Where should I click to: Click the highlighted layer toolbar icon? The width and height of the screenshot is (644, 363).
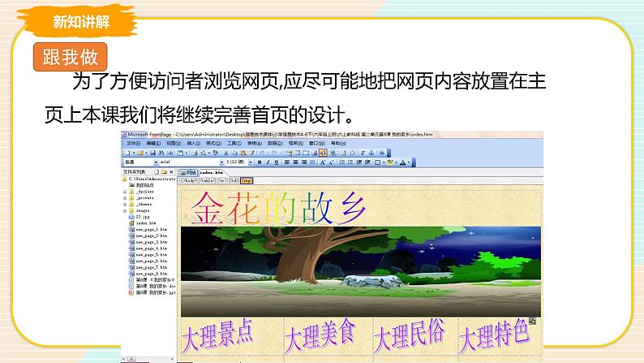(x=323, y=153)
